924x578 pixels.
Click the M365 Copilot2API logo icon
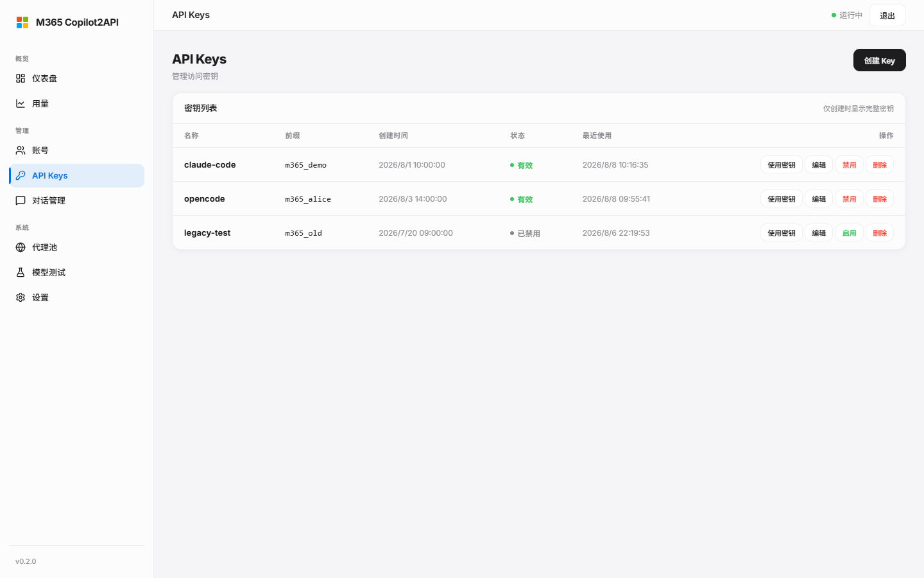pos(22,22)
